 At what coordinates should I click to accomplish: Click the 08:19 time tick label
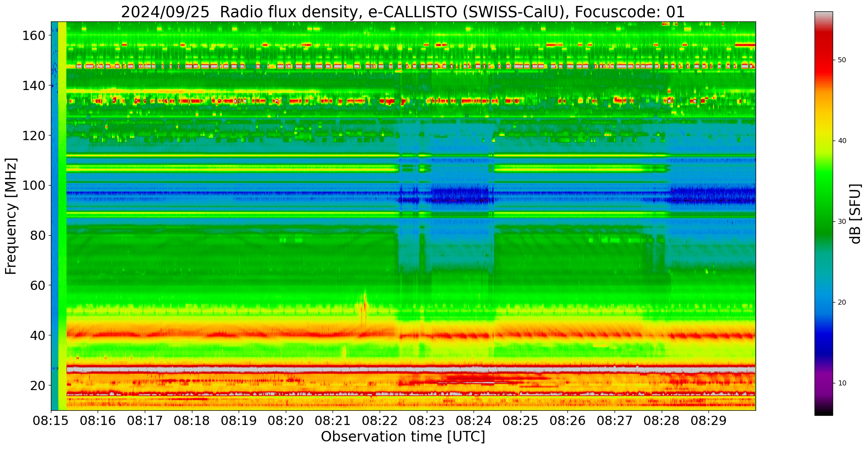click(x=239, y=421)
